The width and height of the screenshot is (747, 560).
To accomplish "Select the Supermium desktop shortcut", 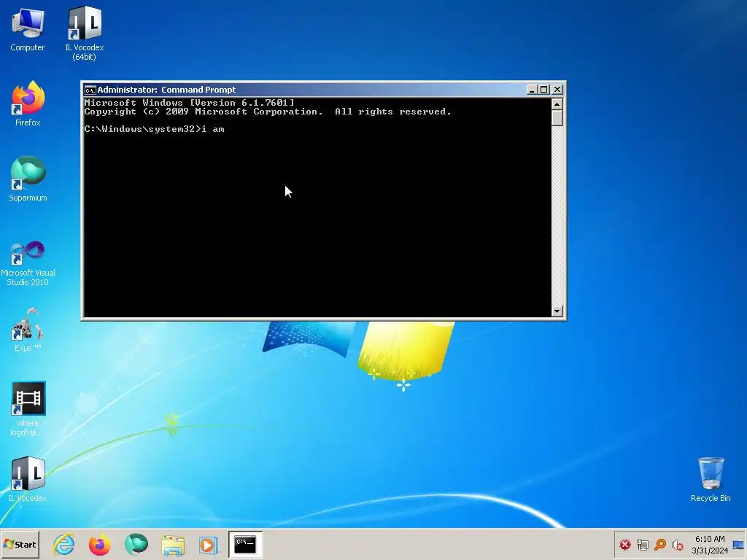I will click(x=28, y=179).
